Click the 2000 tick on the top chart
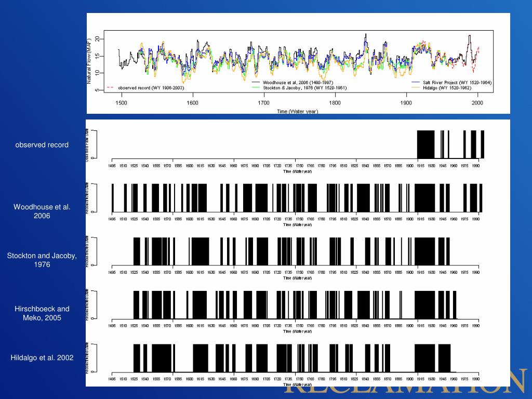Image resolution: width=532 pixels, height=399 pixels. tap(477, 103)
